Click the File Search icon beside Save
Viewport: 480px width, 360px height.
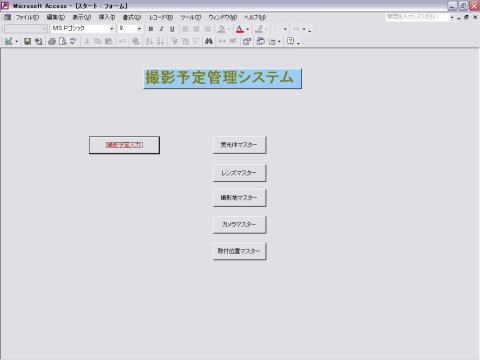(39, 41)
